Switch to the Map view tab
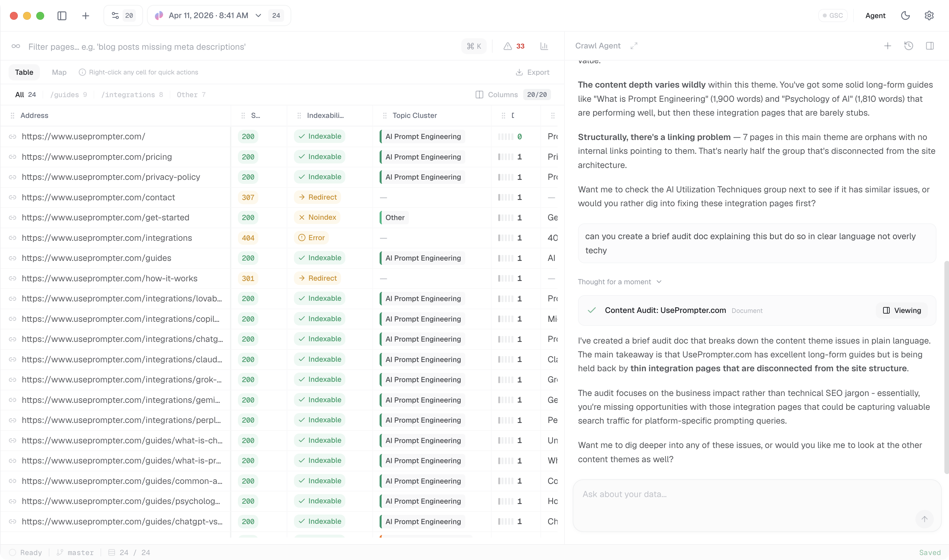The height and width of the screenshot is (560, 949). (x=59, y=72)
